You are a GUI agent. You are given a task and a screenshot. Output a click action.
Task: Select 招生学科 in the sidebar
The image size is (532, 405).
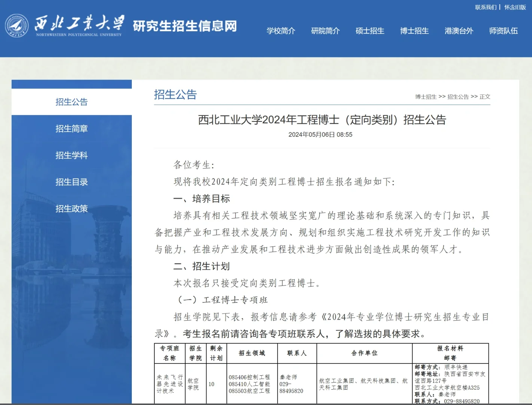pyautogui.click(x=72, y=155)
